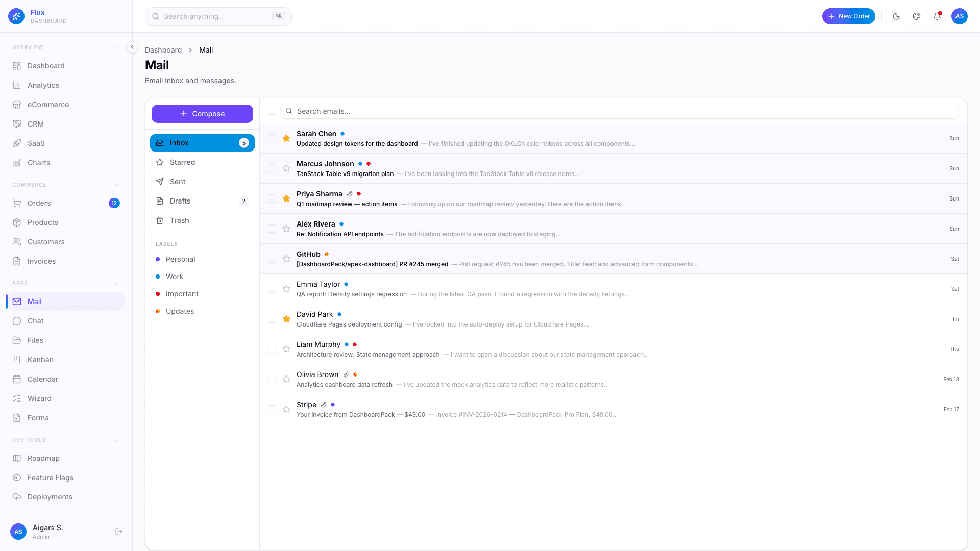Open the Kanban board from the sidebar icon
The height and width of the screenshot is (551, 980).
point(17,360)
